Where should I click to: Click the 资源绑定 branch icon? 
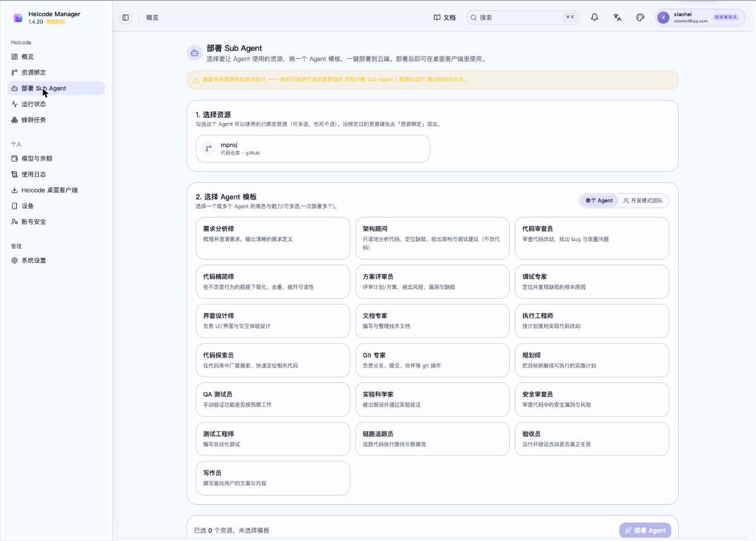coord(14,72)
